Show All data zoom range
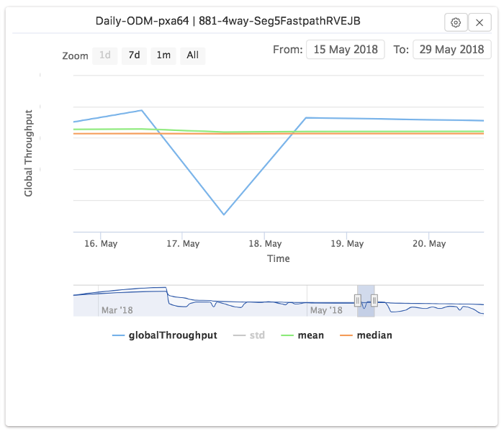The height and width of the screenshot is (434, 504). [192, 55]
